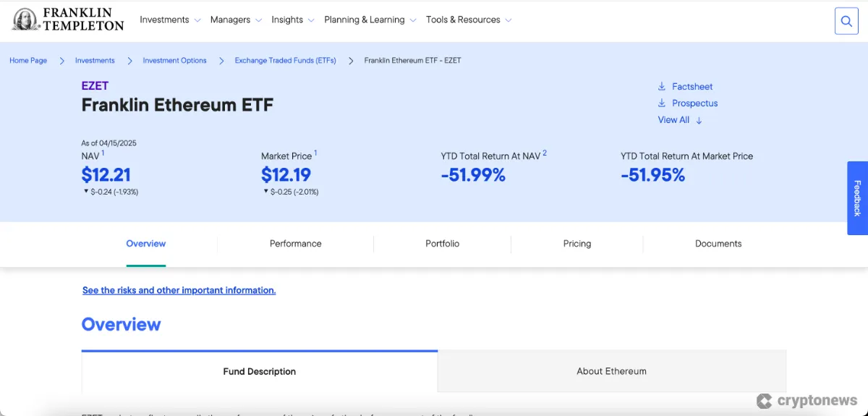This screenshot has height=416, width=868.
Task: Expand the Investments menu chevron
Action: click(x=197, y=20)
